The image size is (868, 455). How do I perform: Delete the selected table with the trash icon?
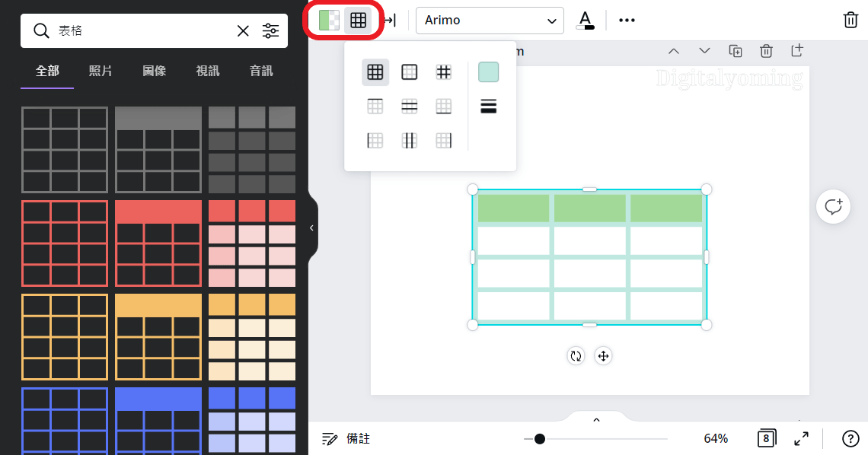point(850,20)
